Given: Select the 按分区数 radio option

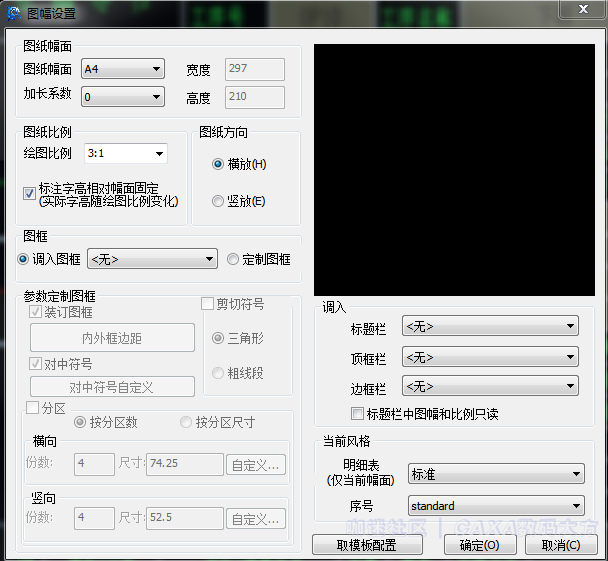Looking at the screenshot, I should (x=80, y=422).
